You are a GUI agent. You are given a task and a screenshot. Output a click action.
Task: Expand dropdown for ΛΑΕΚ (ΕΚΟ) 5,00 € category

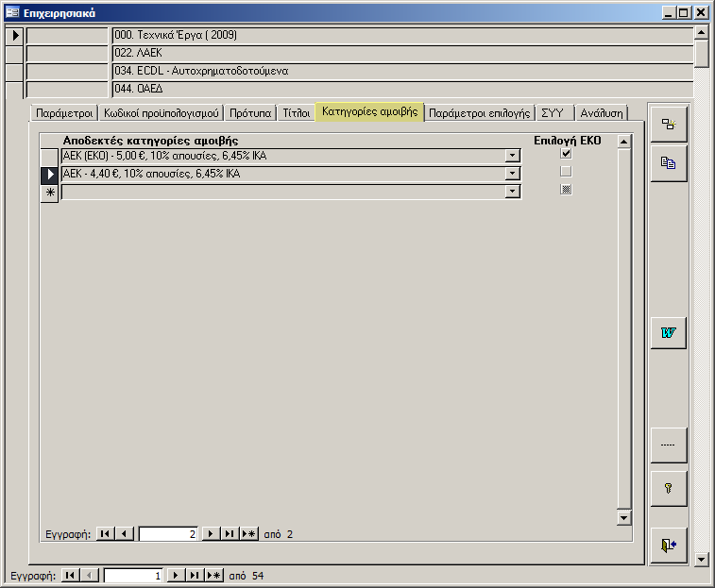[x=512, y=156]
